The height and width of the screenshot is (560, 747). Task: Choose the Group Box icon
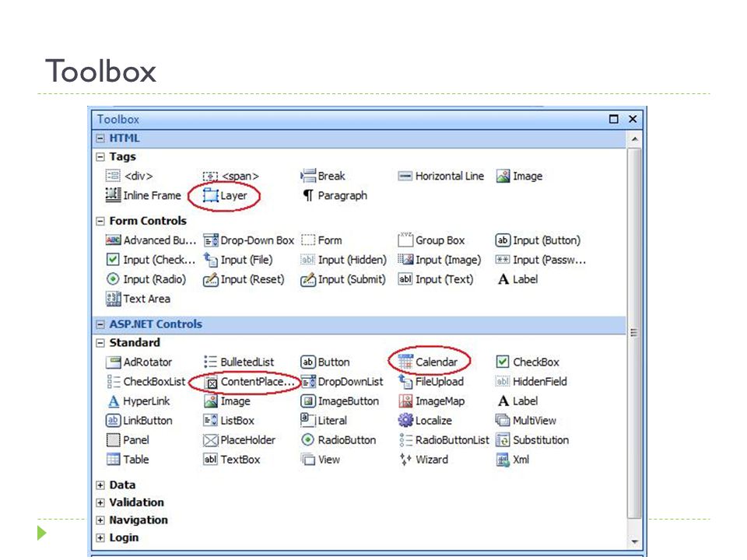point(405,240)
